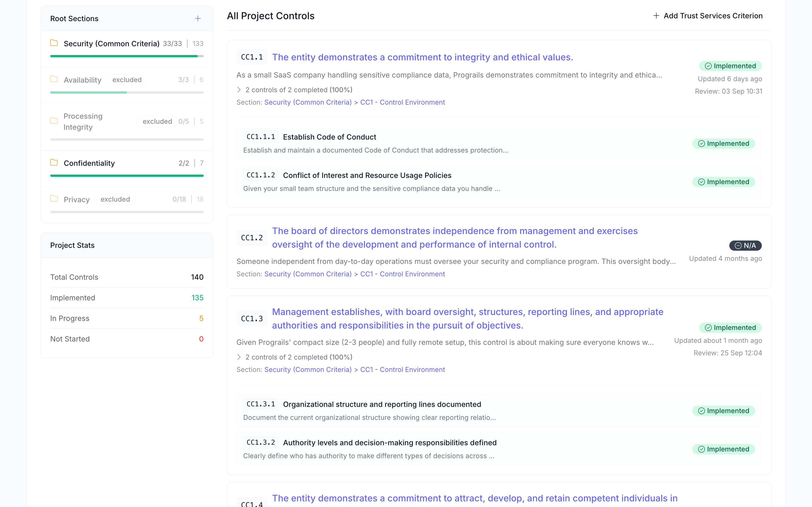This screenshot has height=507, width=812.
Task: Open the CC1.4 attract competent individuals criterion
Action: click(x=475, y=498)
